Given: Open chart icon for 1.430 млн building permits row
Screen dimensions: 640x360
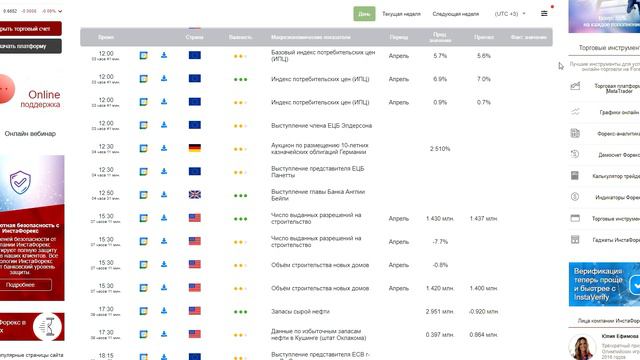Looking at the screenshot, I should 143,218.
